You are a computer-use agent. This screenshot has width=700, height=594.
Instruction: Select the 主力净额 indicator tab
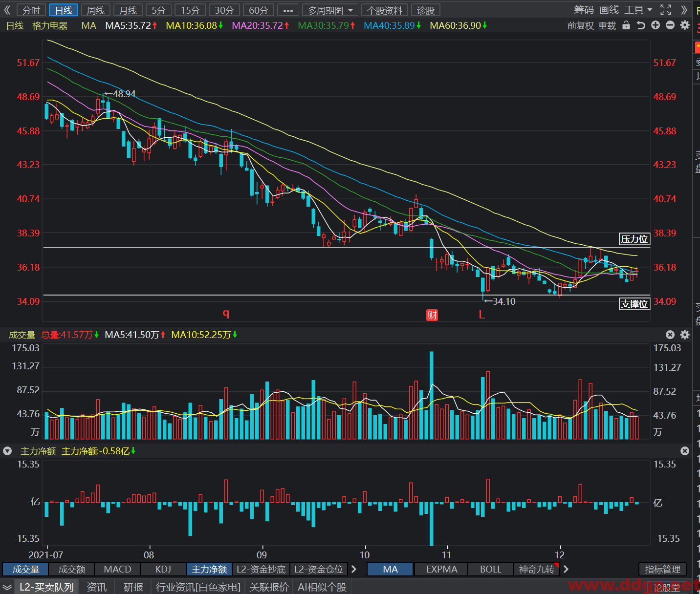tap(209, 569)
